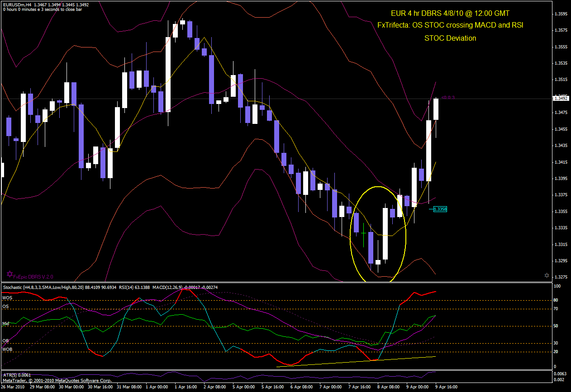Viewport: 571px width, 392px height.
Task: Select the 'STOC Deviation' yellow text label
Action: (450, 38)
